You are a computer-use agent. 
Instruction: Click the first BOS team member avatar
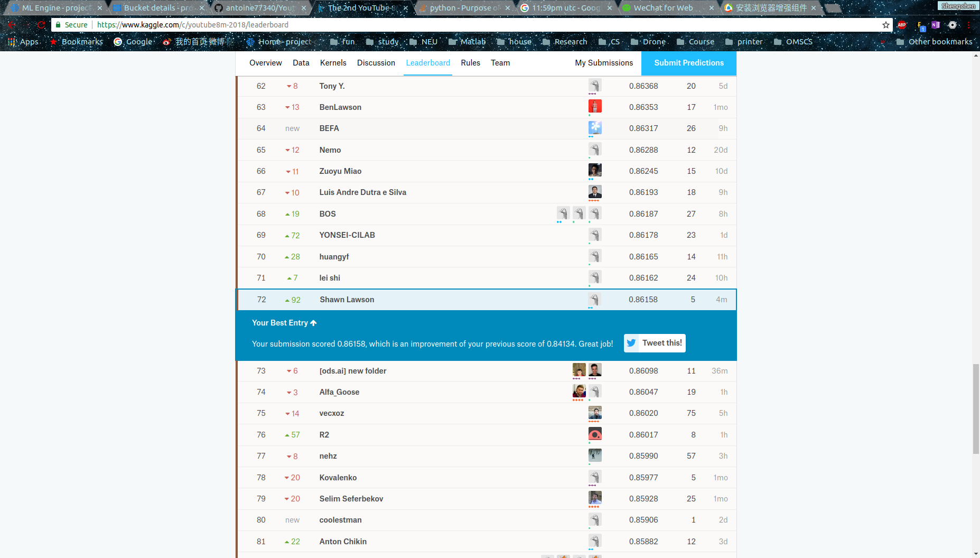click(563, 213)
